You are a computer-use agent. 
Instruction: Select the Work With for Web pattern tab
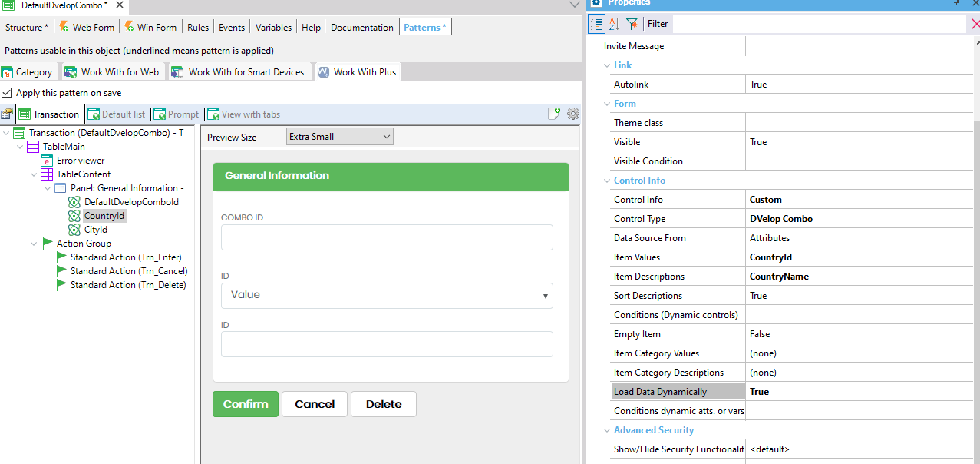(x=112, y=71)
